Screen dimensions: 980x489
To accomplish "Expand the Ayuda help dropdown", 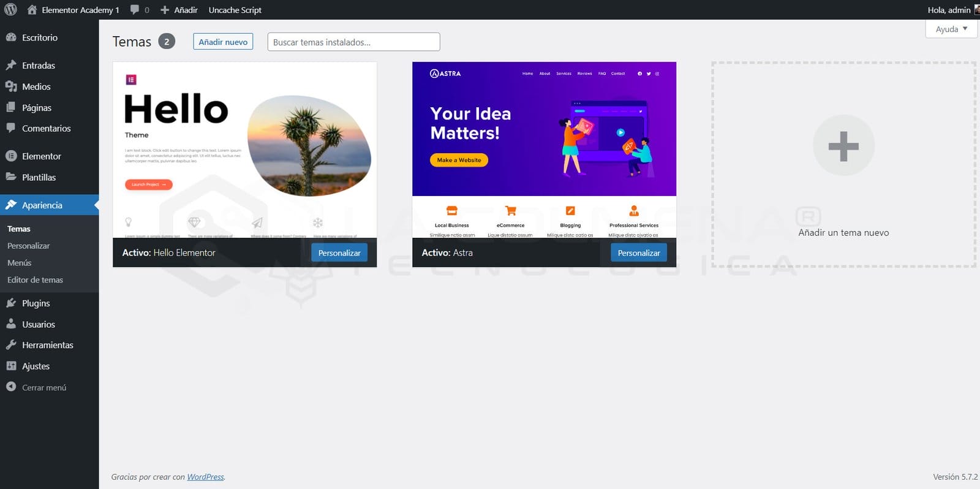I will coord(951,29).
